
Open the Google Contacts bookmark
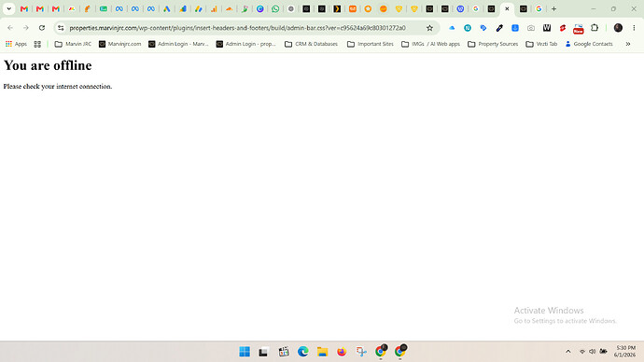589,44
